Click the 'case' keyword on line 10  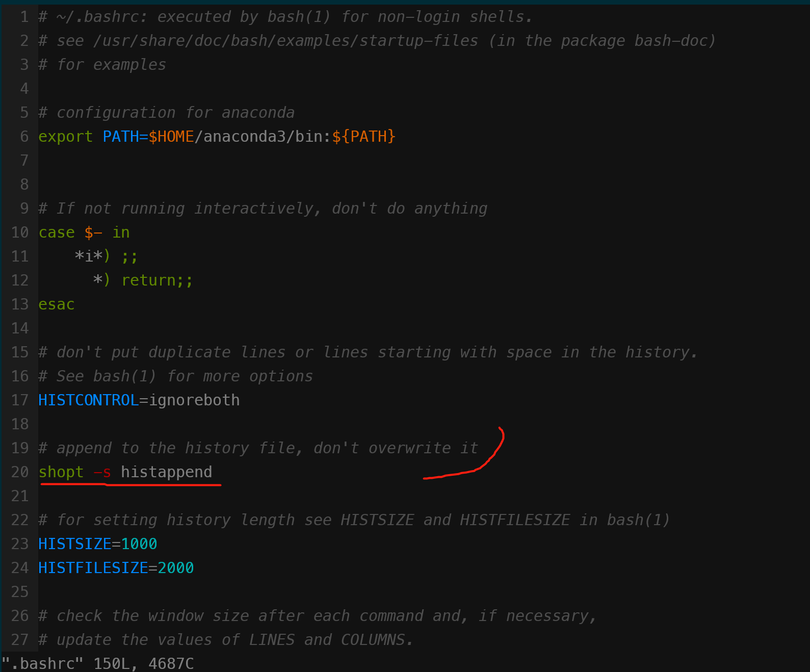click(57, 232)
